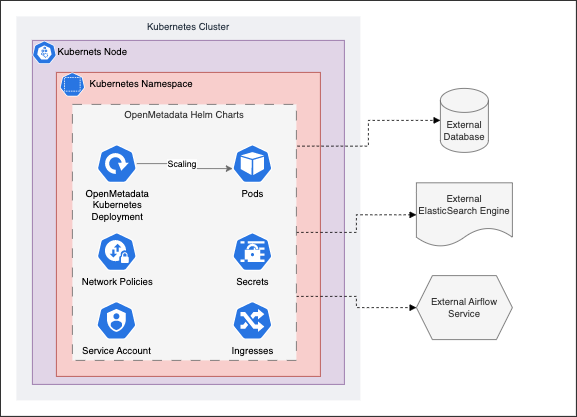Viewport: 577px width, 417px height.
Task: Click the 'Scaling' arrow label
Action: tap(182, 164)
